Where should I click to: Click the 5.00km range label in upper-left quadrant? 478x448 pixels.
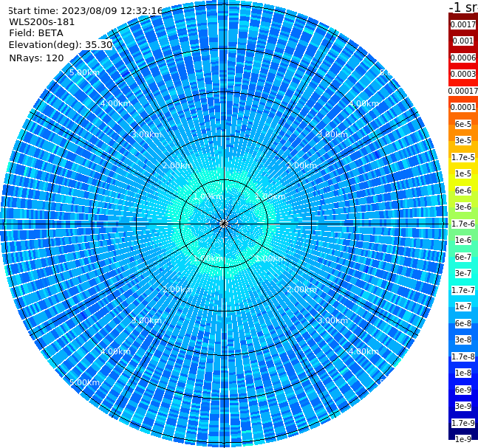[84, 72]
